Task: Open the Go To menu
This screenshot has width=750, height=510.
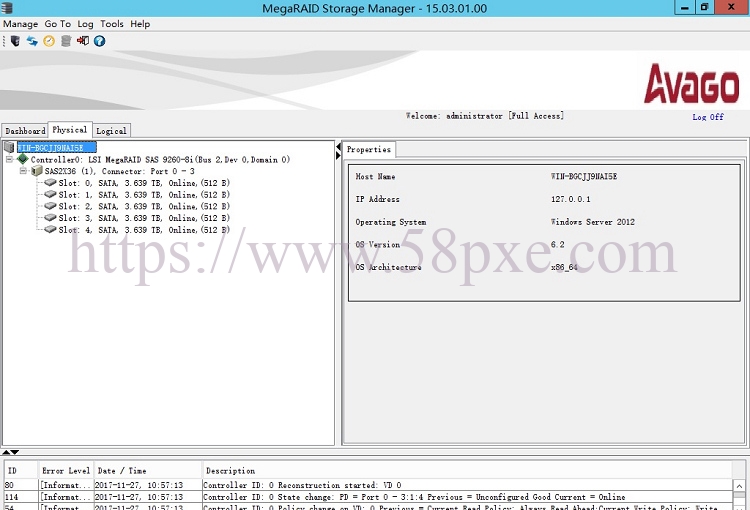Action: tap(57, 24)
